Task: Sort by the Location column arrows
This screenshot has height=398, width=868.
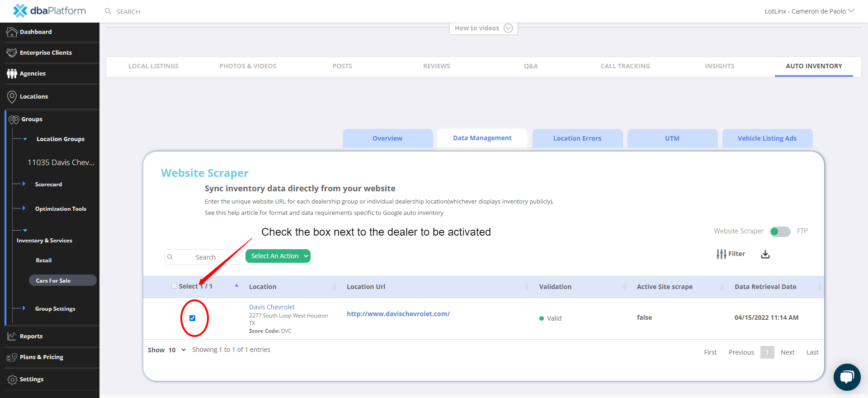Action: point(335,287)
